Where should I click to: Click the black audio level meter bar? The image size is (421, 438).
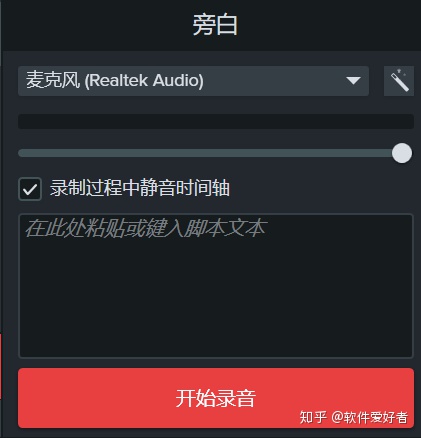(216, 121)
